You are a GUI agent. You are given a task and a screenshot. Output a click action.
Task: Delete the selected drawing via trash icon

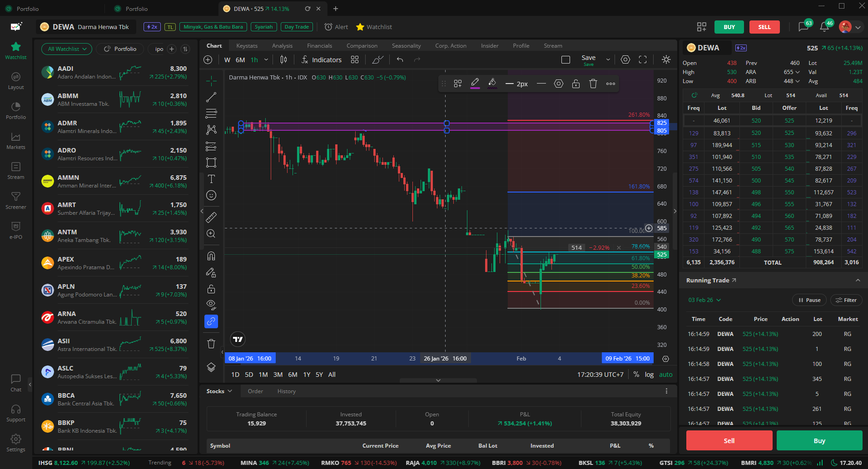pos(593,84)
